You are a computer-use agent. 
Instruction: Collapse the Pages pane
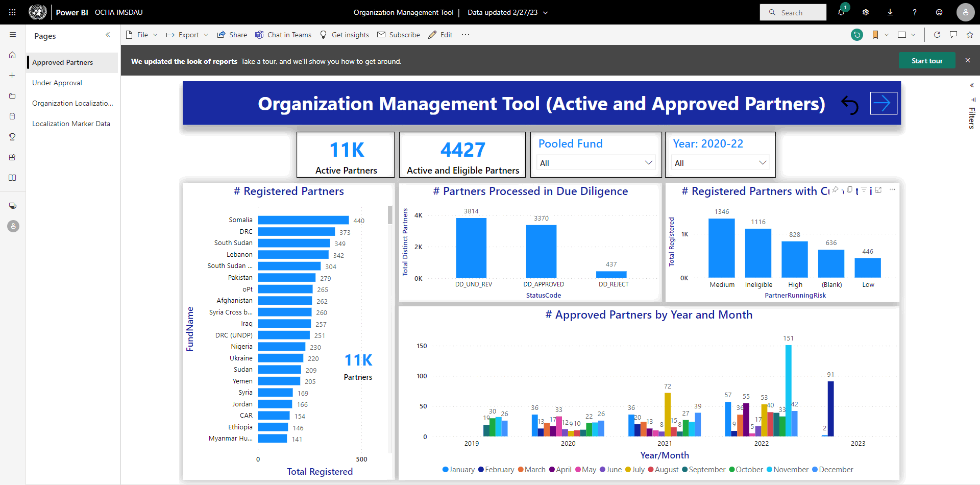point(108,35)
